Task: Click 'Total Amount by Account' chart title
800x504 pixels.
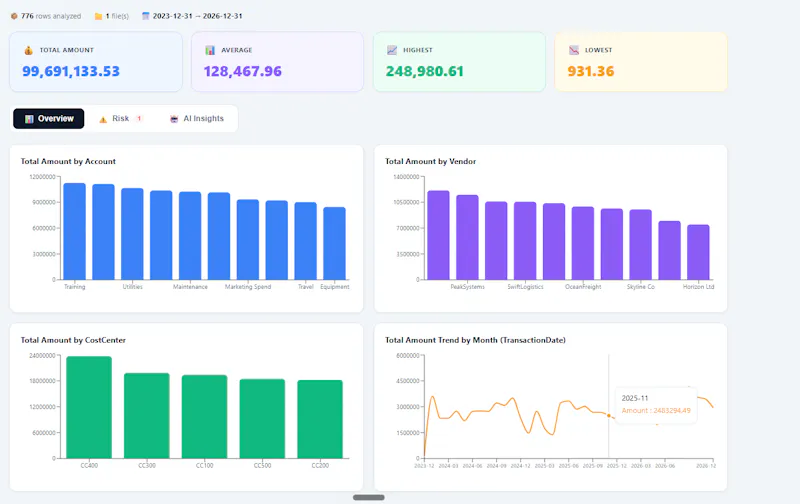Action: tap(68, 161)
